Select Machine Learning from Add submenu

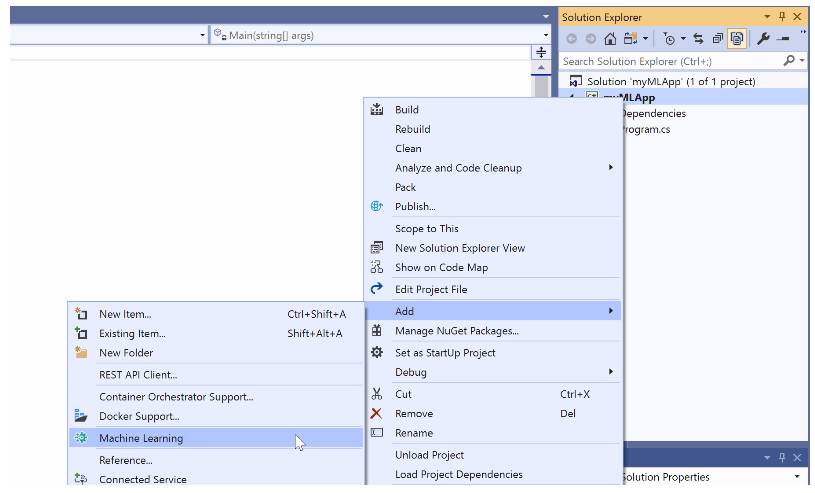(x=216, y=438)
